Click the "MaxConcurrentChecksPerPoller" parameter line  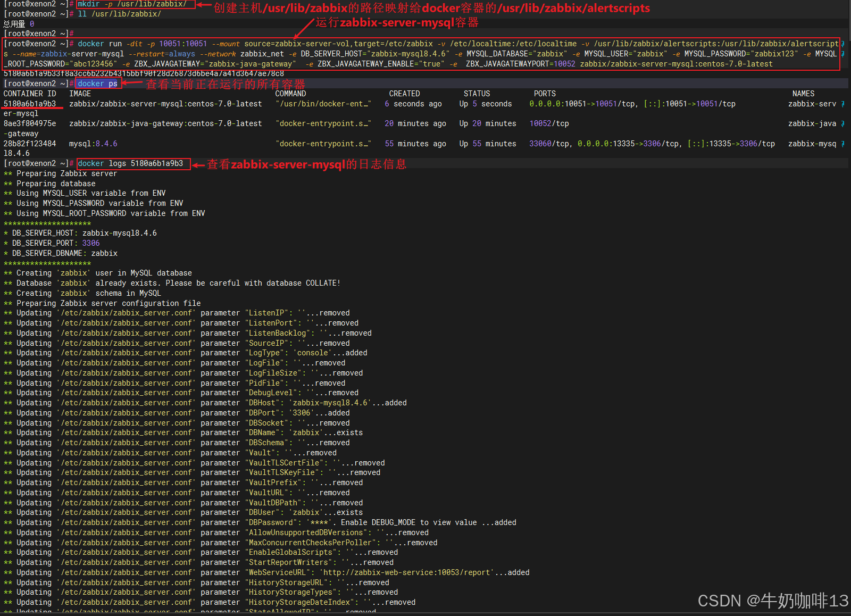221,543
